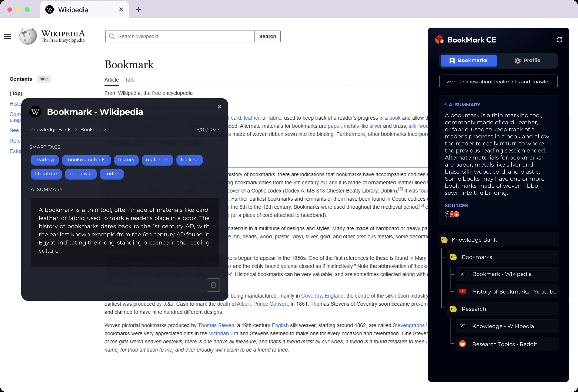Collapse the Knowledge Bank folder
The height and width of the screenshot is (392, 578).
pyautogui.click(x=444, y=240)
